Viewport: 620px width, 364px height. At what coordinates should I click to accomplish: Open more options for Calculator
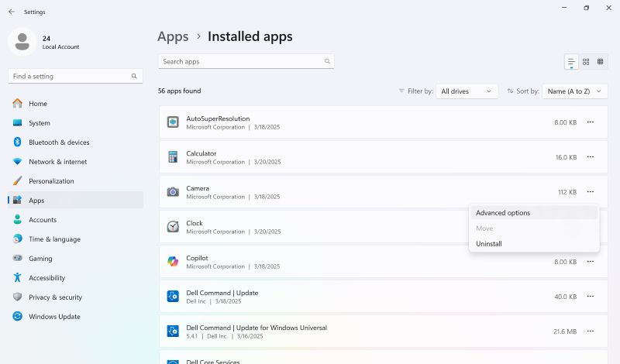[591, 157]
